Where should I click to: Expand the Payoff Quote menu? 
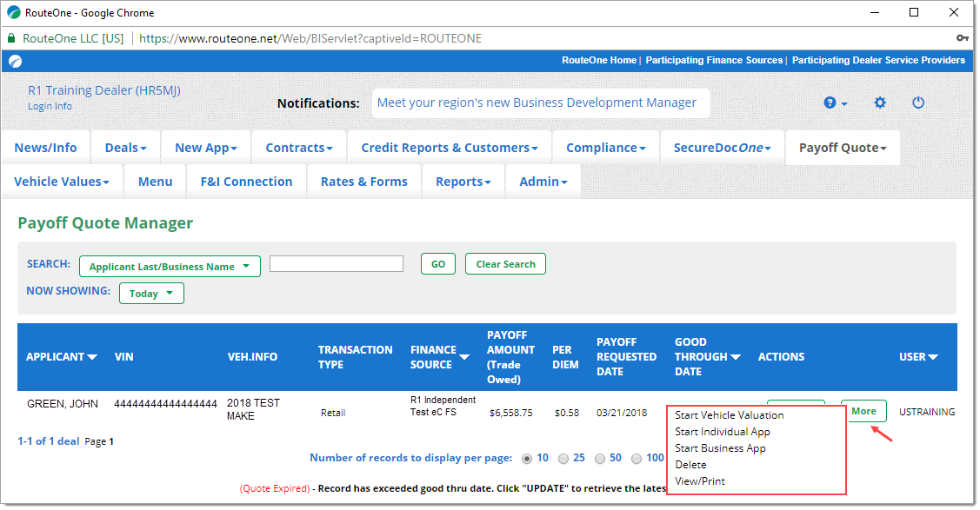point(843,148)
